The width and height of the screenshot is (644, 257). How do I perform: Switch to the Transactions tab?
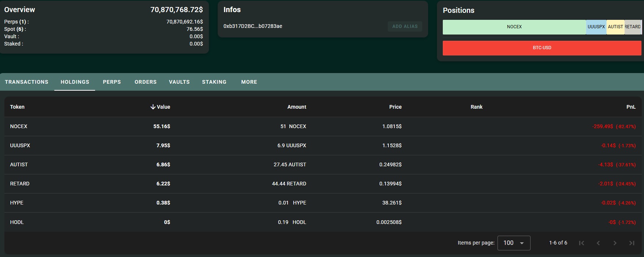tap(26, 82)
